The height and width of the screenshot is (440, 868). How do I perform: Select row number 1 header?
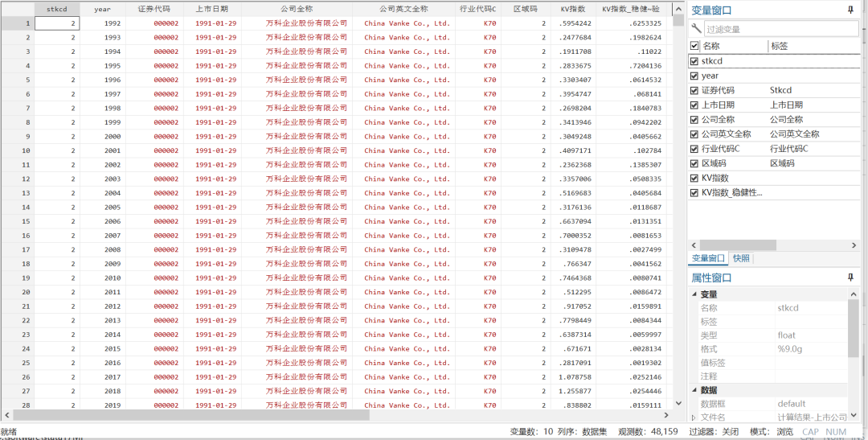pyautogui.click(x=17, y=23)
